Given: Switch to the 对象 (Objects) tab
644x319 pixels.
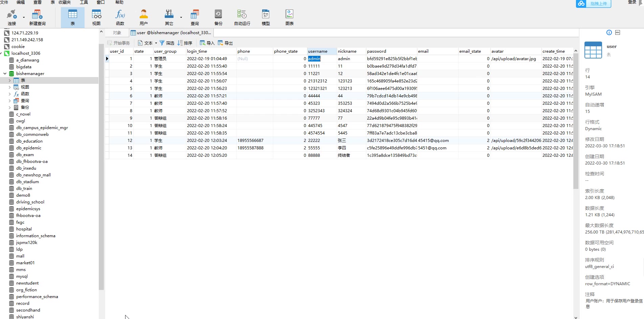Looking at the screenshot, I should 117,33.
